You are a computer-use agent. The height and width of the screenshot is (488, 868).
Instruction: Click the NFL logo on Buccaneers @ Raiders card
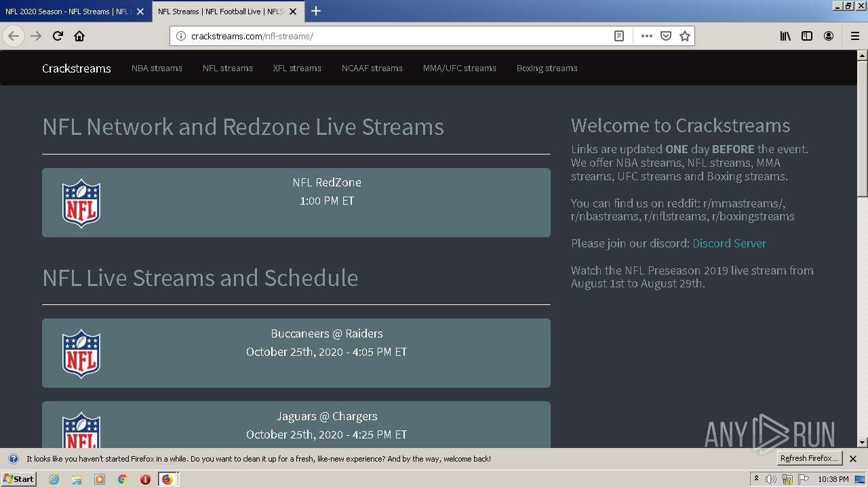pyautogui.click(x=81, y=353)
